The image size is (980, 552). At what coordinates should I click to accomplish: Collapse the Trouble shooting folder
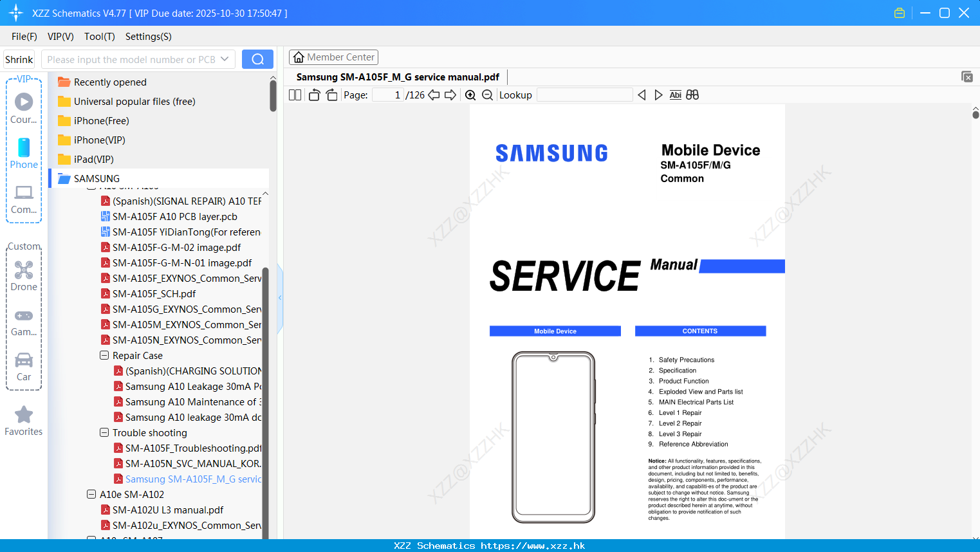pyautogui.click(x=104, y=432)
